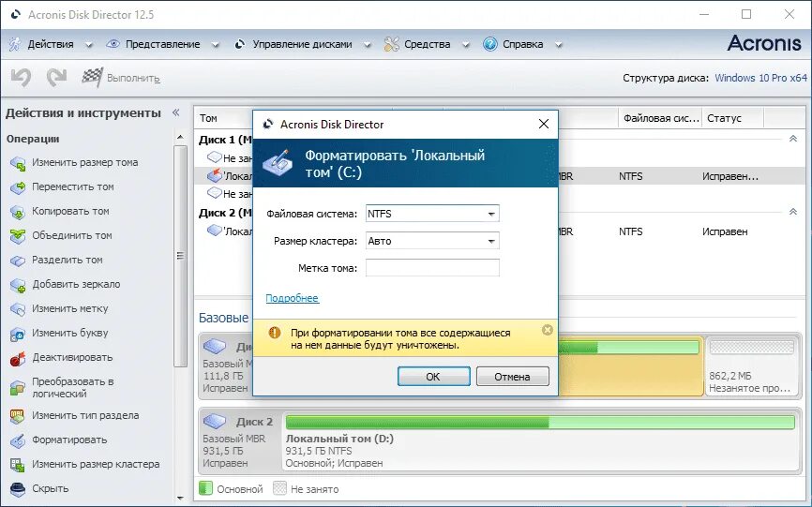The image size is (812, 507).
Task: Click the checkered flag Выполнить icon
Action: pyautogui.click(x=92, y=78)
